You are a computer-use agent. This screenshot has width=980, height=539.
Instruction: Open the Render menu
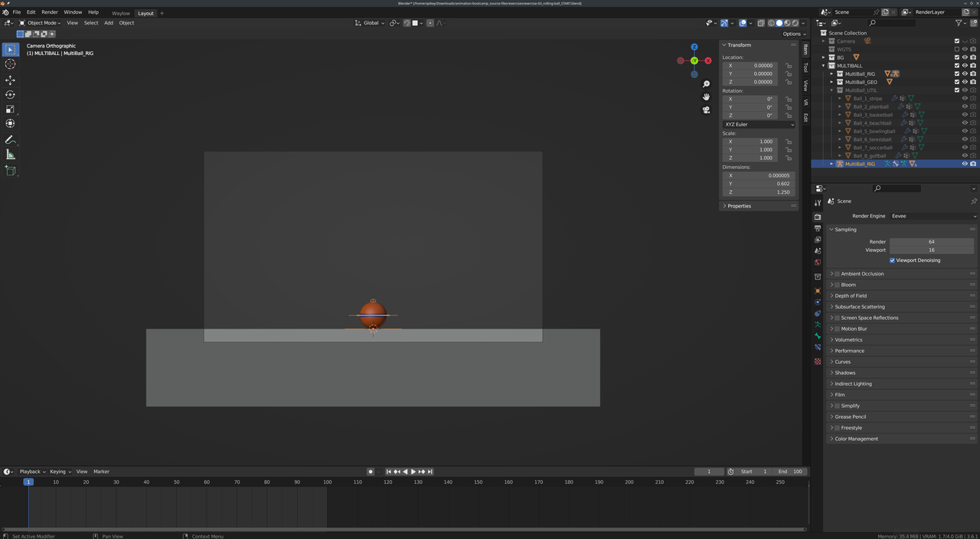tap(49, 11)
